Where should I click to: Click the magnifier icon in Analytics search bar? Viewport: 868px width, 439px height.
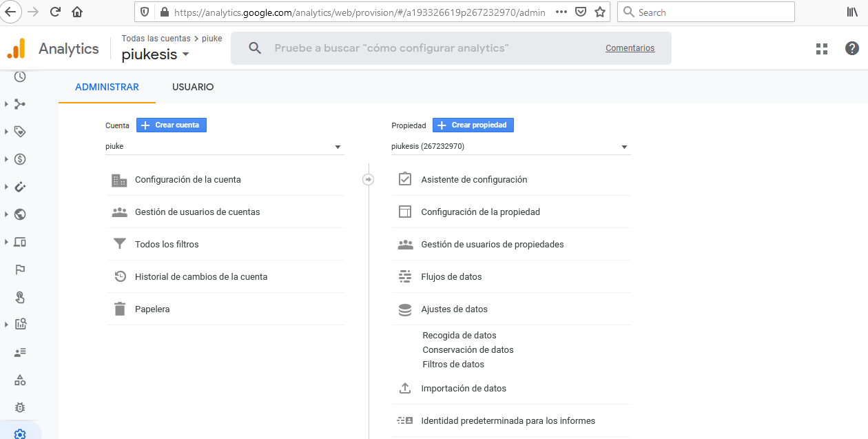coord(255,48)
